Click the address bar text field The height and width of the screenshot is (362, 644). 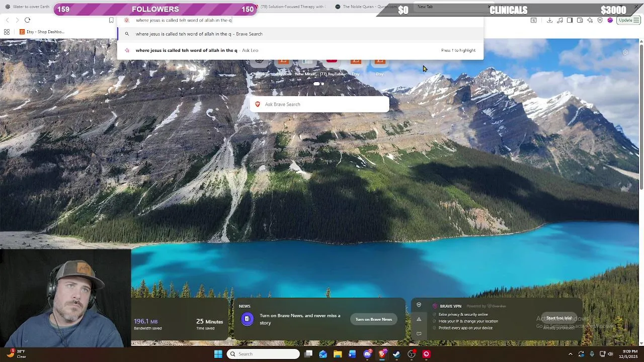(x=299, y=20)
